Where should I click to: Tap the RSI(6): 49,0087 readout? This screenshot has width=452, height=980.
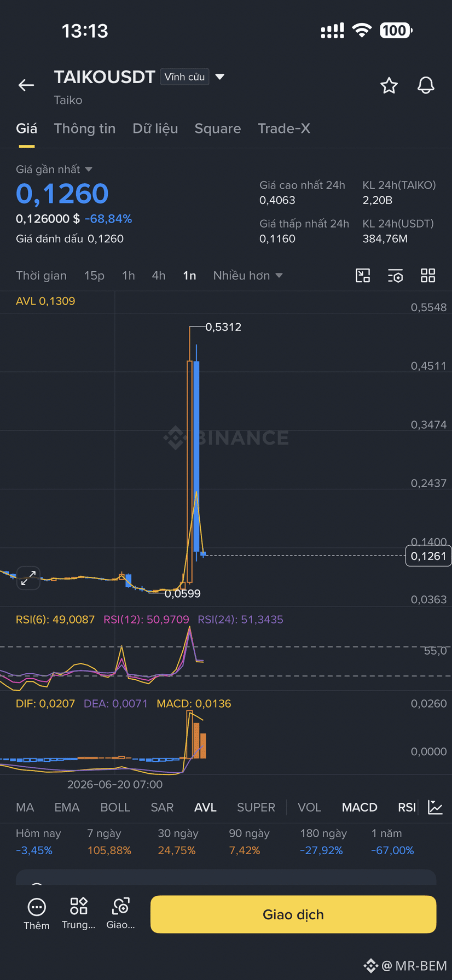[x=55, y=620]
